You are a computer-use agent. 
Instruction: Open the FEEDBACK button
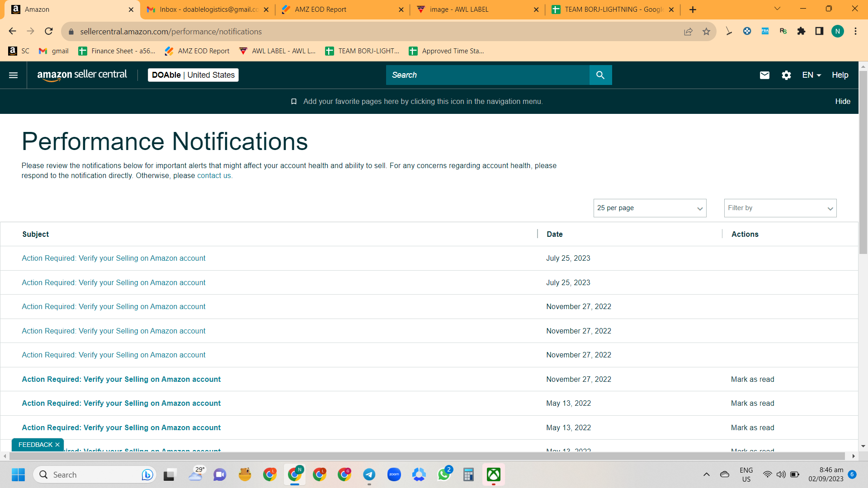click(x=35, y=445)
